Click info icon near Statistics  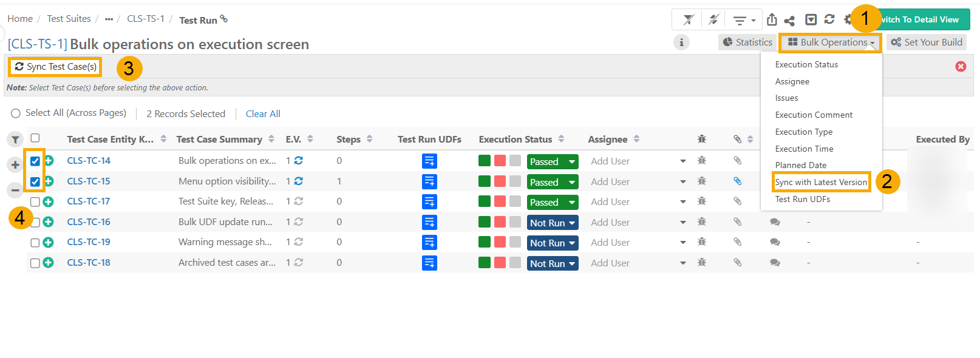(681, 42)
